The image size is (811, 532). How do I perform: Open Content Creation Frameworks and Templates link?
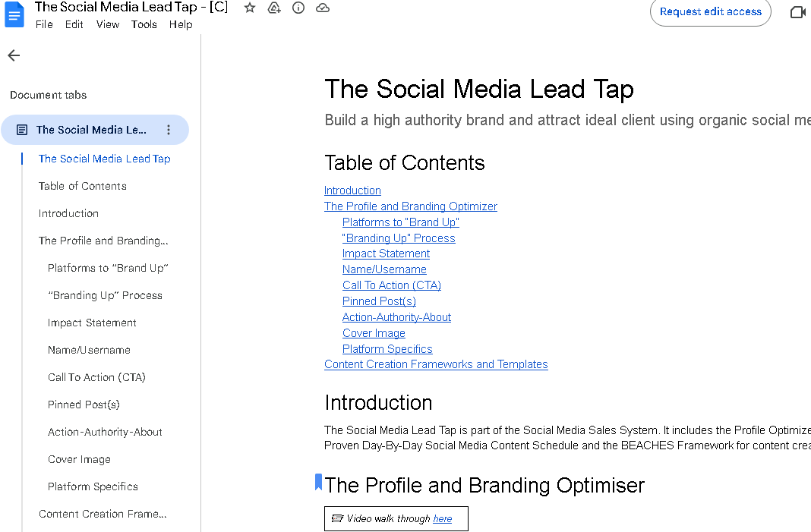pos(436,364)
